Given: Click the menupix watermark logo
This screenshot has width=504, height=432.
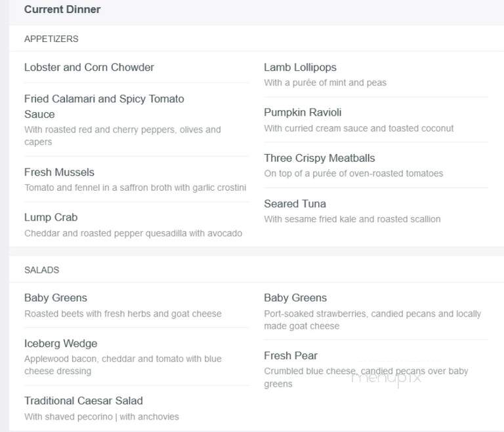Looking at the screenshot, I should pyautogui.click(x=386, y=378).
